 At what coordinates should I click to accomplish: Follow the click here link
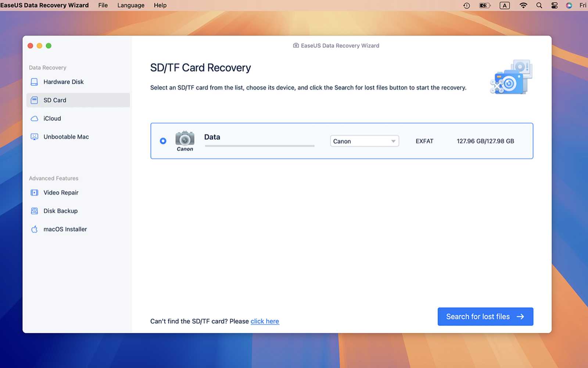click(x=265, y=321)
